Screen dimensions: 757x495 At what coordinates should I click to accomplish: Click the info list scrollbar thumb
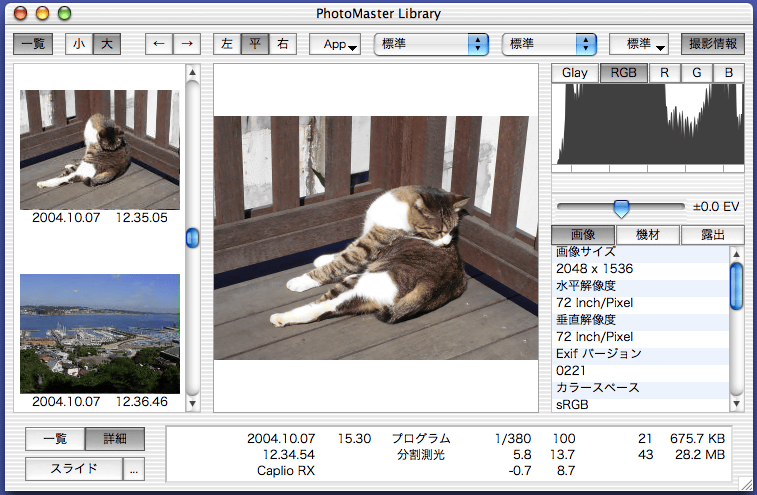click(736, 286)
